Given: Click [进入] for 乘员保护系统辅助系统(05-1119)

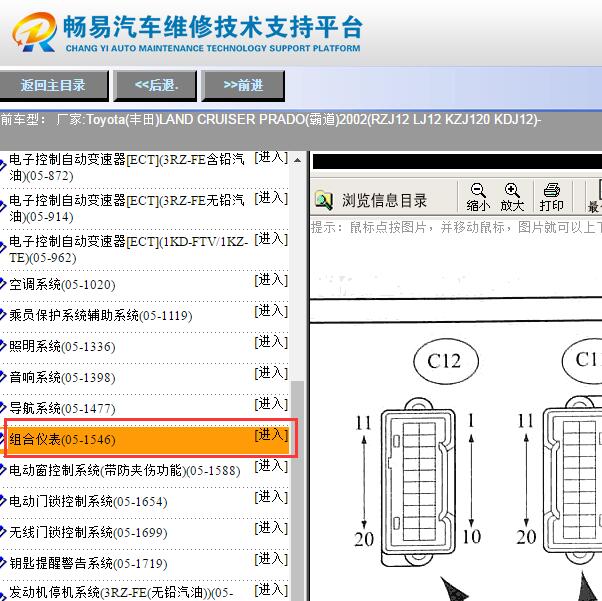Looking at the screenshot, I should [271, 311].
